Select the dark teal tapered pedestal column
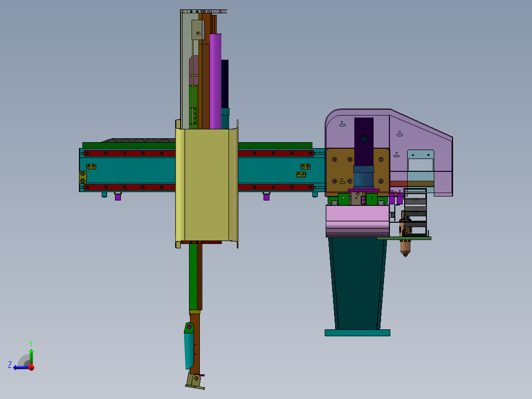This screenshot has width=532, height=399. coord(358,283)
